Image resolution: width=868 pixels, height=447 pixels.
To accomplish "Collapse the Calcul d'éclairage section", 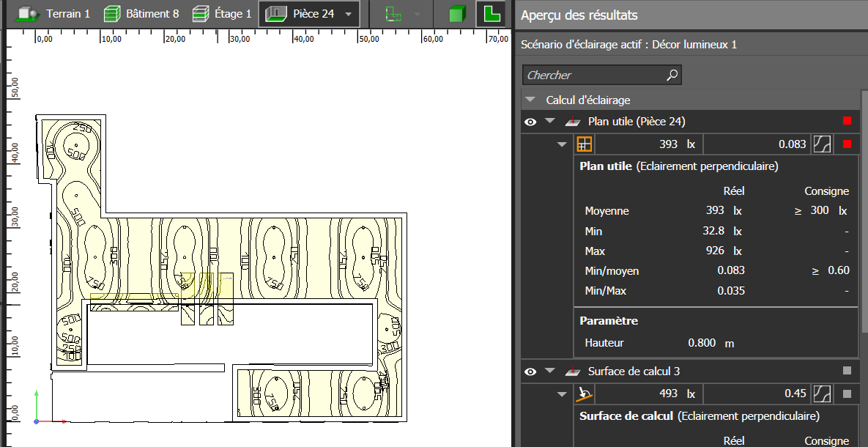I will click(x=531, y=100).
